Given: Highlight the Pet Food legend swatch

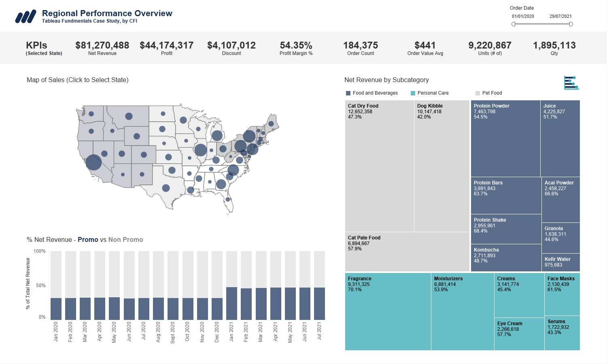Looking at the screenshot, I should 478,93.
